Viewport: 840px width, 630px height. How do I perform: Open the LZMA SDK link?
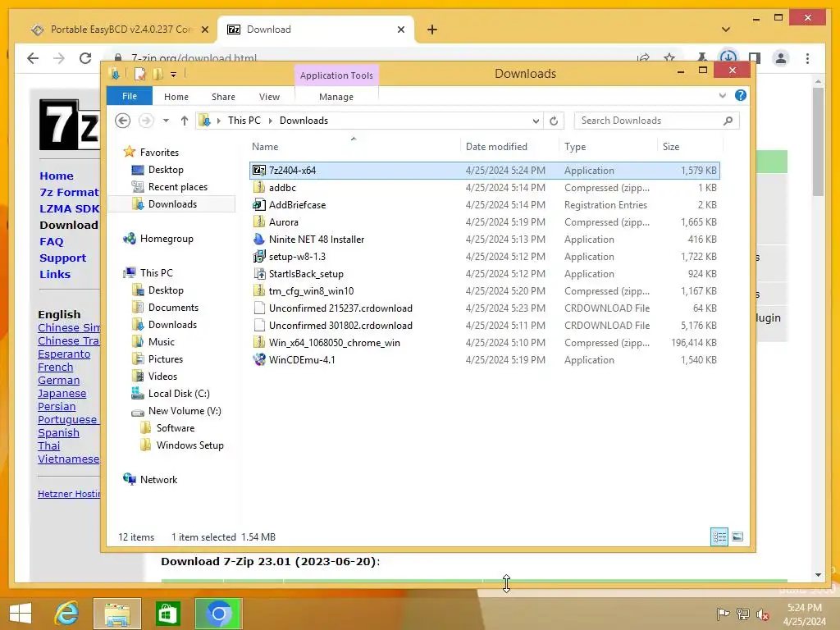(70, 209)
